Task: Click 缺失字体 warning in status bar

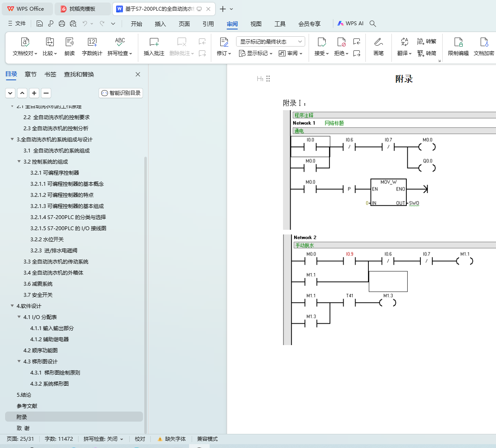Action: 172,439
